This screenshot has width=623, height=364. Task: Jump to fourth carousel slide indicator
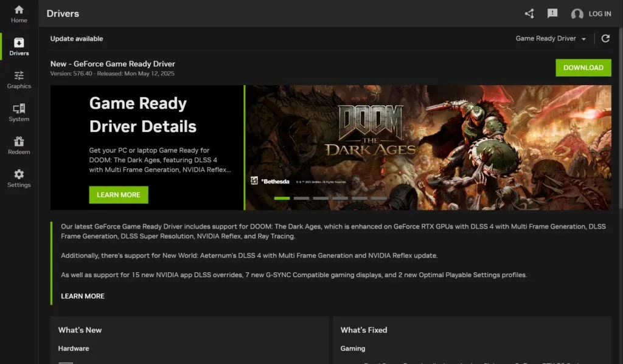tap(340, 198)
